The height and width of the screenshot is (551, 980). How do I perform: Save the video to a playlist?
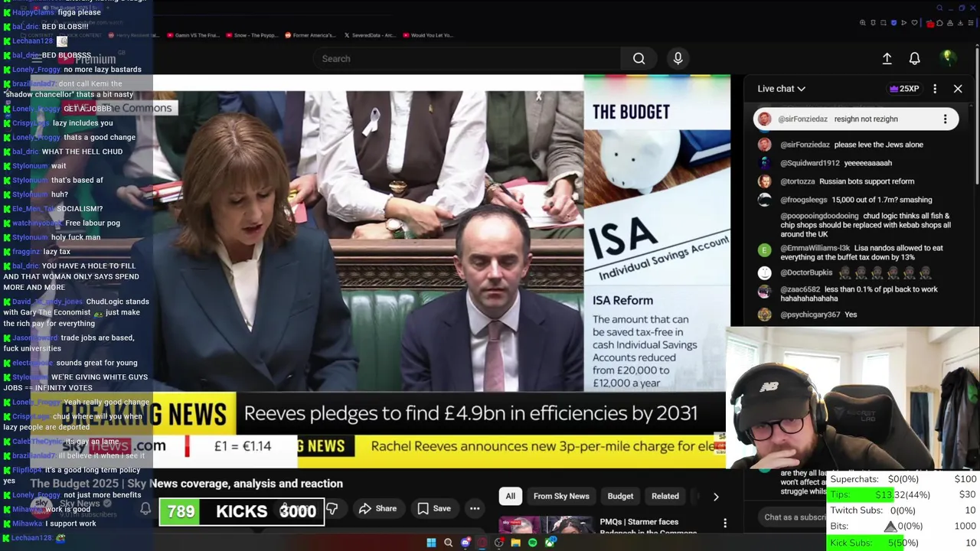[433, 509]
